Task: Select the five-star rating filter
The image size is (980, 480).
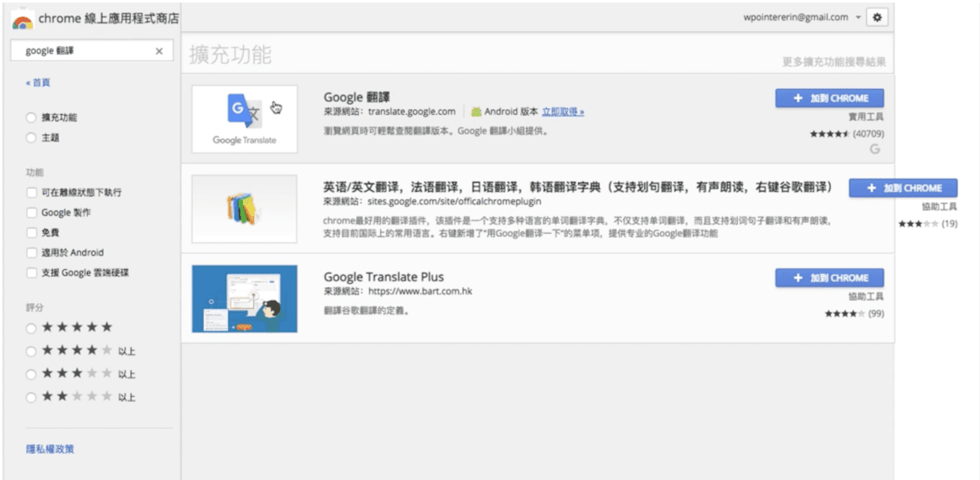Action: (x=31, y=328)
